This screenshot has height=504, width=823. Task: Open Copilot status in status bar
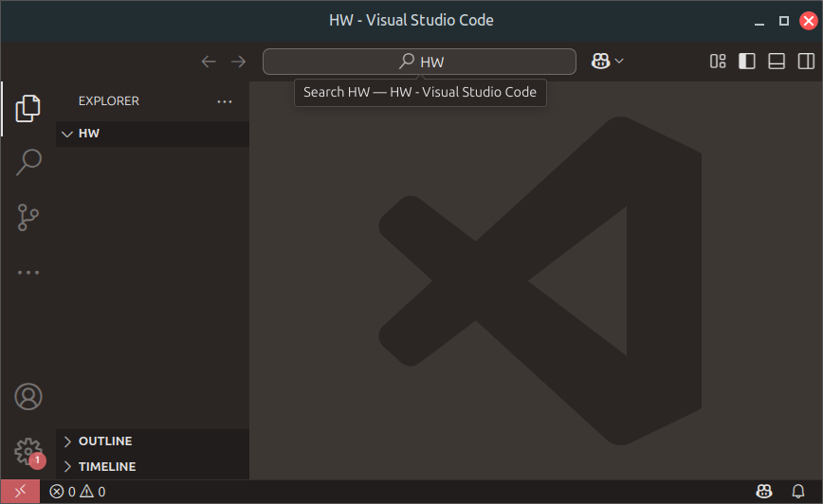(x=764, y=492)
